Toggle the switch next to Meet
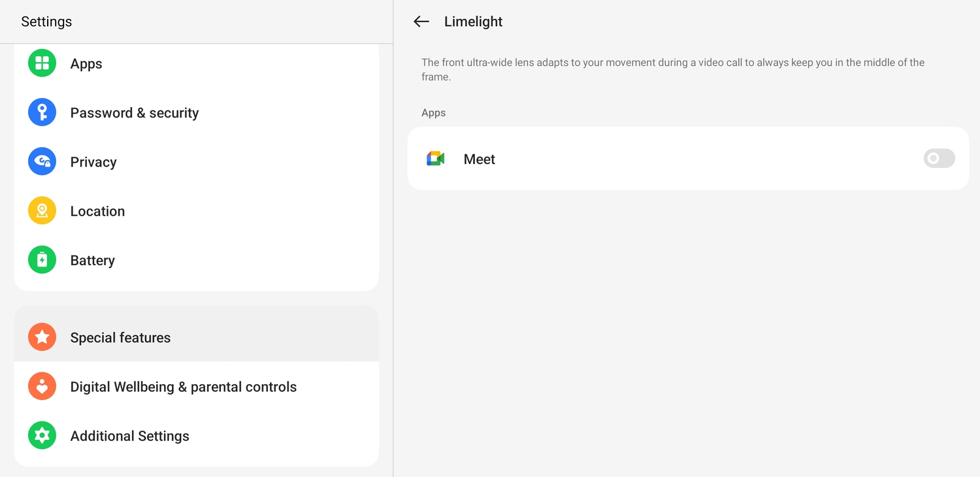Image resolution: width=980 pixels, height=477 pixels. [939, 158]
